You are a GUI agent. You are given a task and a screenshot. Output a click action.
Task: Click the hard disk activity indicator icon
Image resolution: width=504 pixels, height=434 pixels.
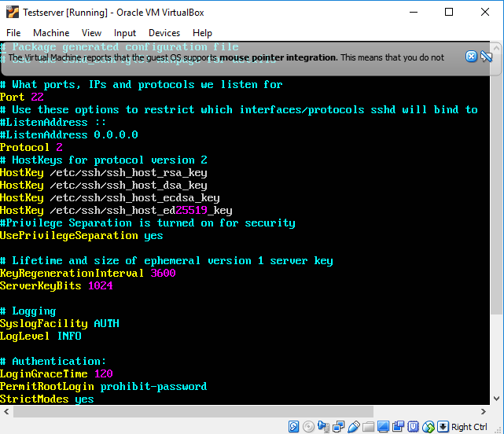293,427
